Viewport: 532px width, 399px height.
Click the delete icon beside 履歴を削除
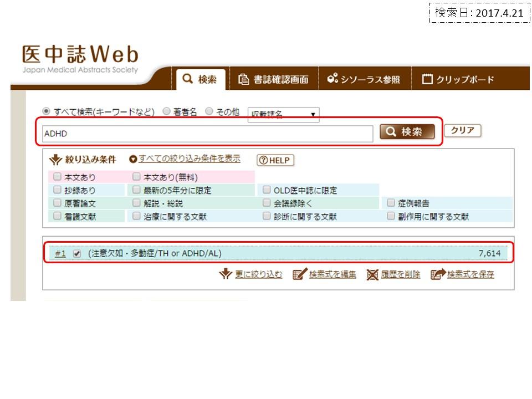click(372, 274)
